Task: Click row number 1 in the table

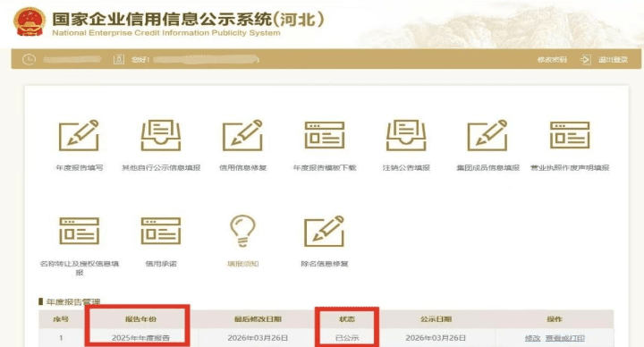Action: pos(61,338)
